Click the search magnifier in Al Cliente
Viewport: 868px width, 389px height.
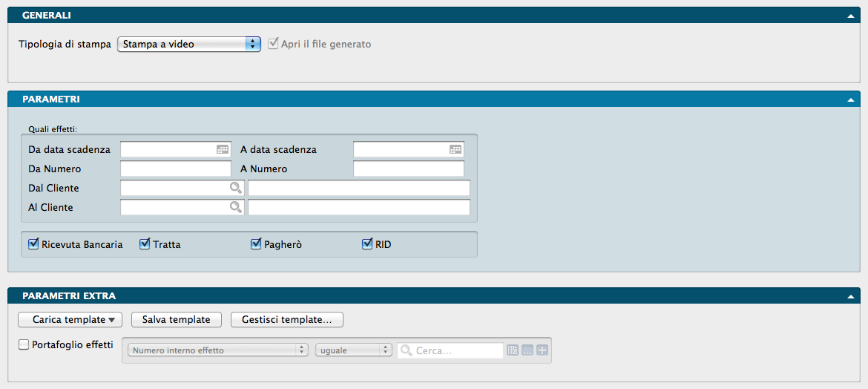click(236, 207)
